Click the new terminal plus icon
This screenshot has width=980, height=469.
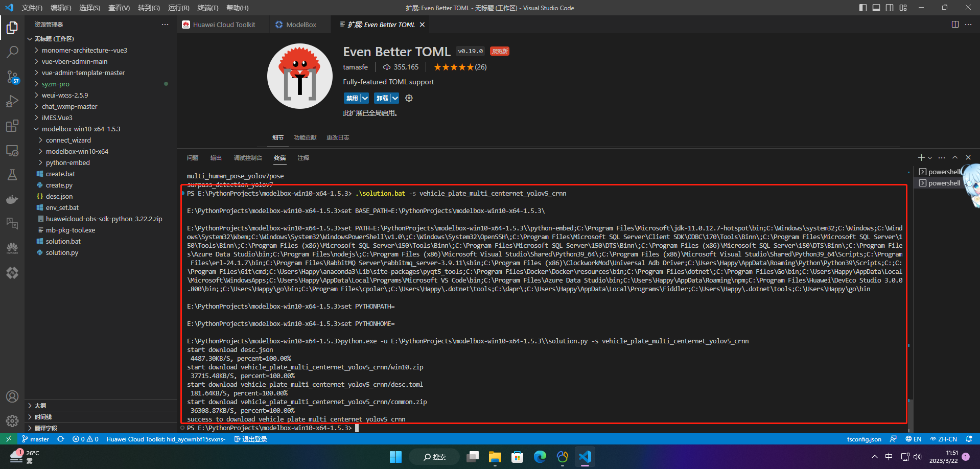(x=921, y=157)
